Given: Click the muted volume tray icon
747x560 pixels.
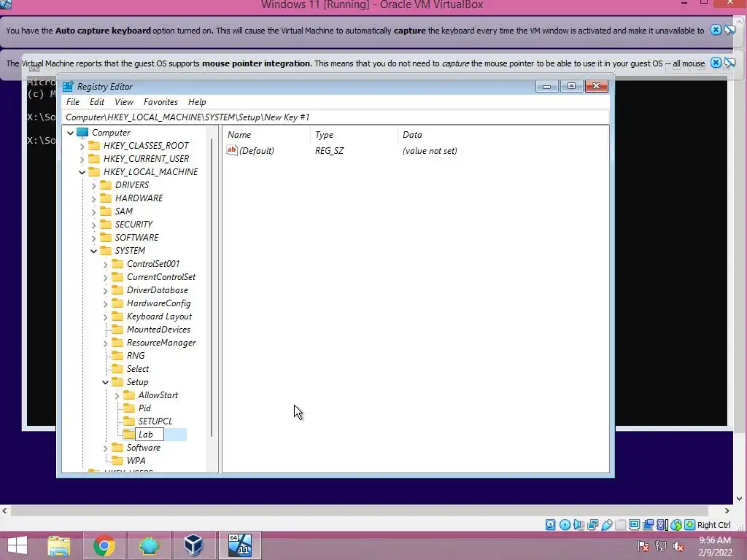Looking at the screenshot, I should 678,546.
